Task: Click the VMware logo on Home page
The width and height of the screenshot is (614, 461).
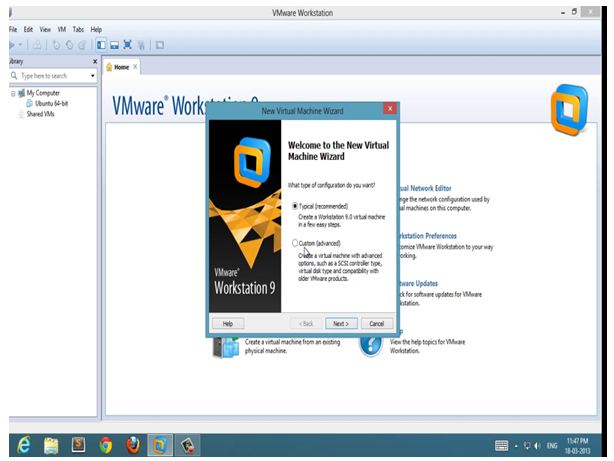Action: pyautogui.click(x=569, y=109)
